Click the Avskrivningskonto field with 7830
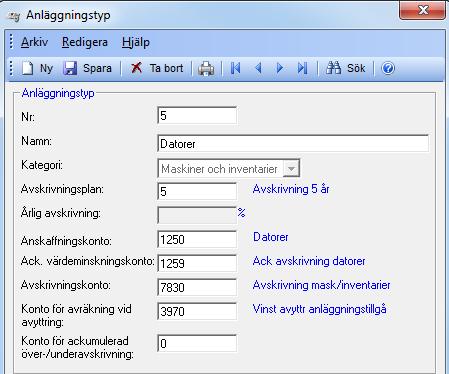The width and height of the screenshot is (449, 374). pyautogui.click(x=197, y=287)
